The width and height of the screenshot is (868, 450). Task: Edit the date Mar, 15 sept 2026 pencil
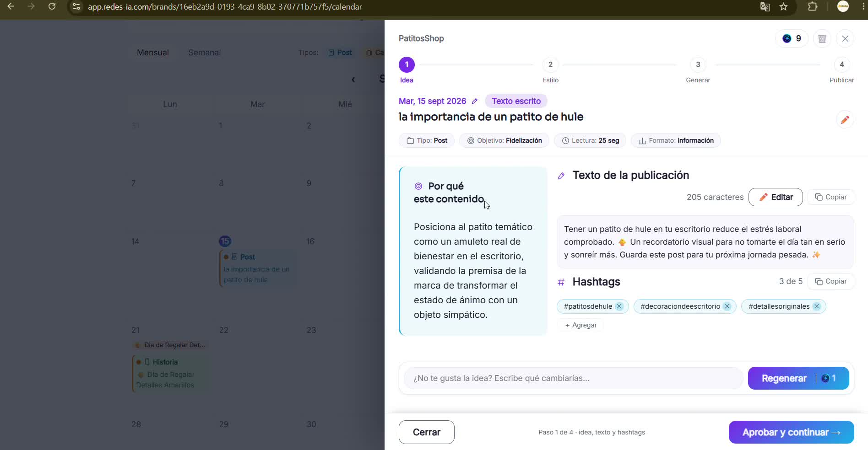point(475,101)
